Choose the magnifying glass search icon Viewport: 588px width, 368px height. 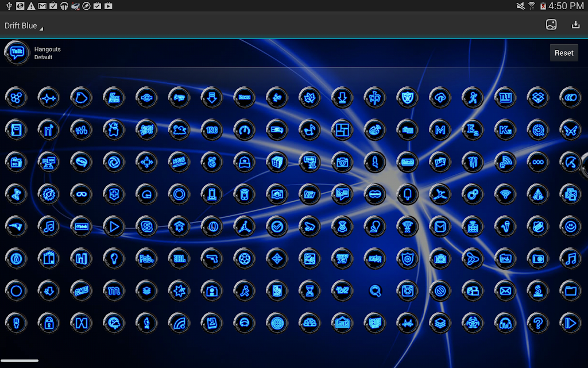[375, 291]
